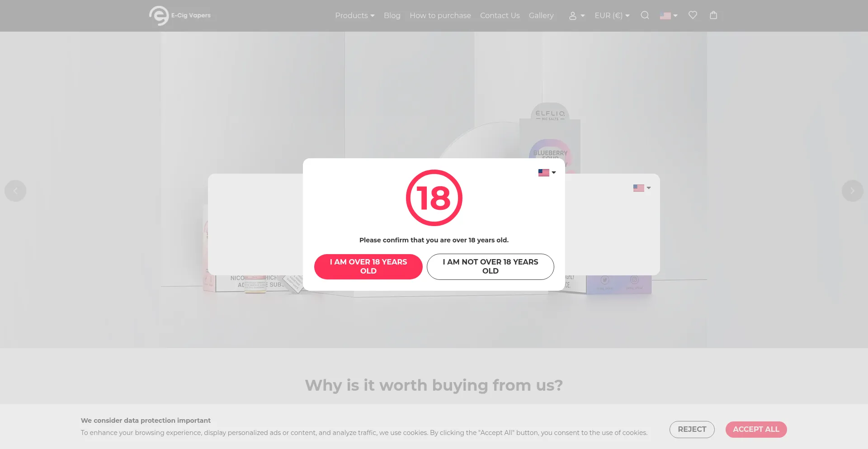868x449 pixels.
Task: Open the wishlist heart icon
Action: coord(693,15)
